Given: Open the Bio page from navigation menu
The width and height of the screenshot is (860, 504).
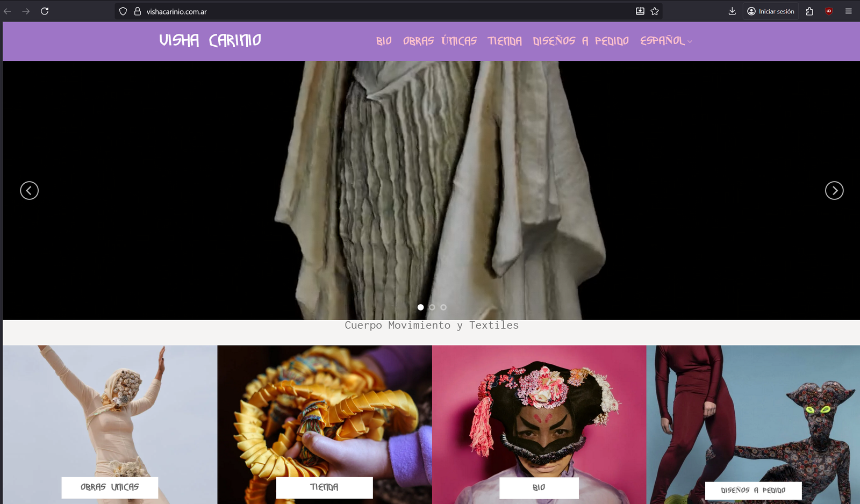Looking at the screenshot, I should coord(384,41).
